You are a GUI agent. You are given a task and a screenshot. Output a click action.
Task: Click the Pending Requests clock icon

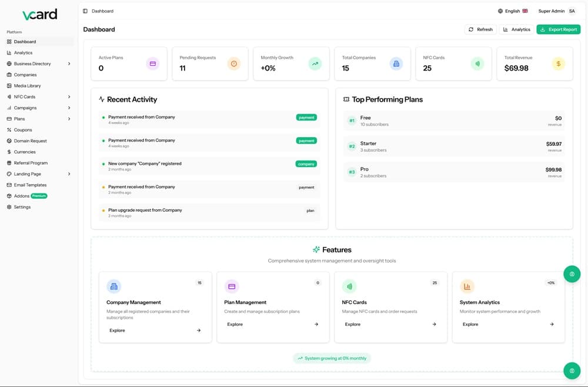click(x=234, y=64)
